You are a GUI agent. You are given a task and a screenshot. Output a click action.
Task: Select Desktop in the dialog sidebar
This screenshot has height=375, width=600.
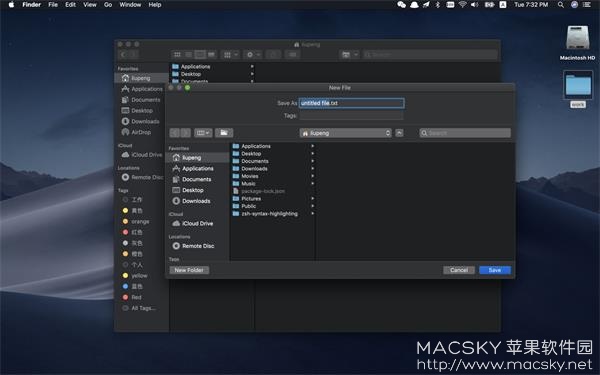pyautogui.click(x=197, y=190)
